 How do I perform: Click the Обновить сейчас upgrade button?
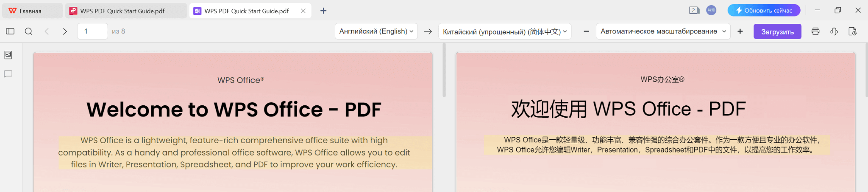tap(764, 10)
